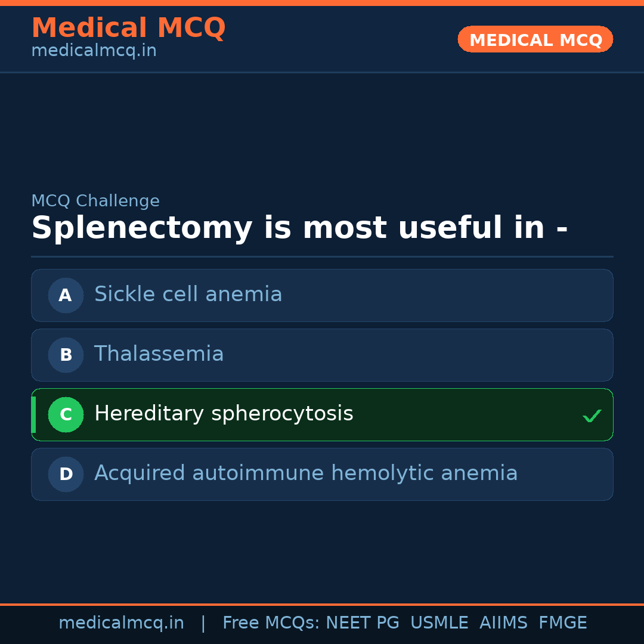Click the Free MCQs footer label
The width and height of the screenshot is (644, 644).
point(271,623)
